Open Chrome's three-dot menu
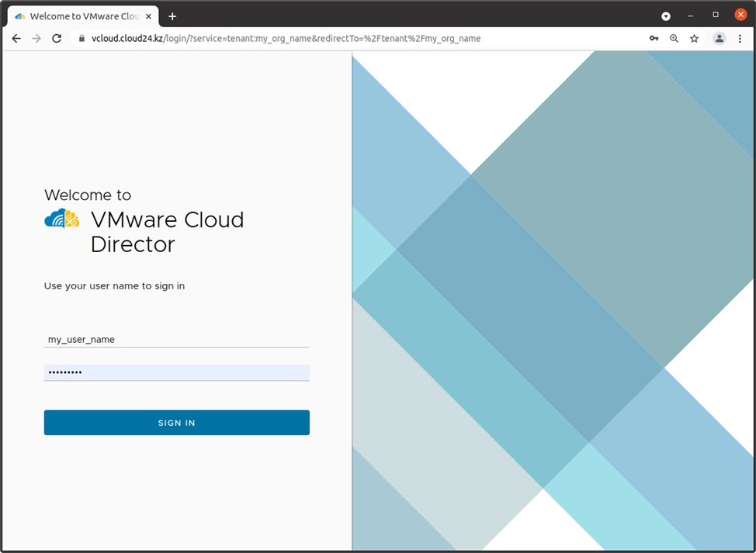Screen dimensions: 756x553 click(x=740, y=38)
